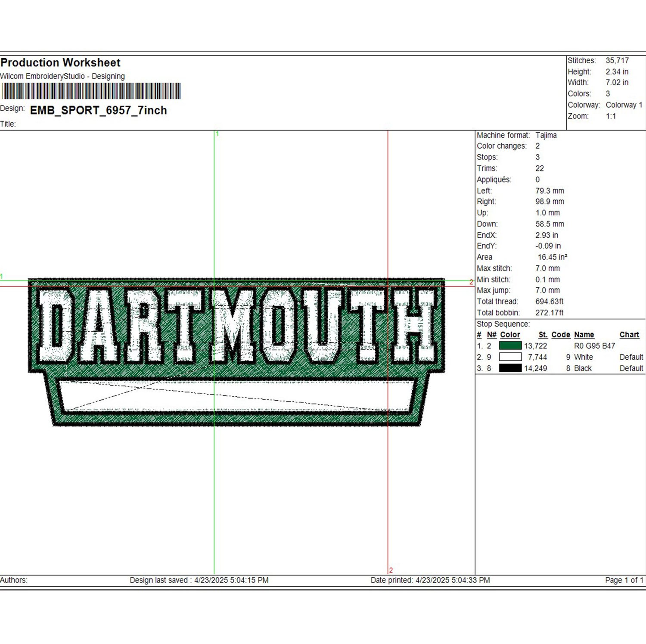Click "Wilcom EmbroideryStudio - Designing" text
This screenshot has height=644, width=646.
62,76
